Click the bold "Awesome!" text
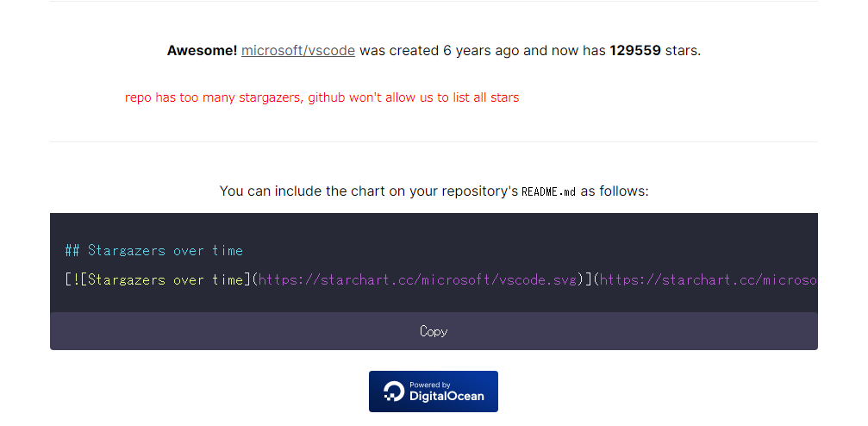This screenshot has width=868, height=426. [202, 51]
